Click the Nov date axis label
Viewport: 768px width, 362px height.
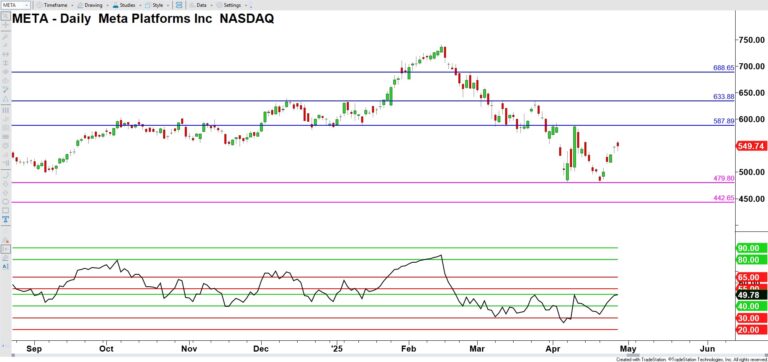click(x=189, y=349)
